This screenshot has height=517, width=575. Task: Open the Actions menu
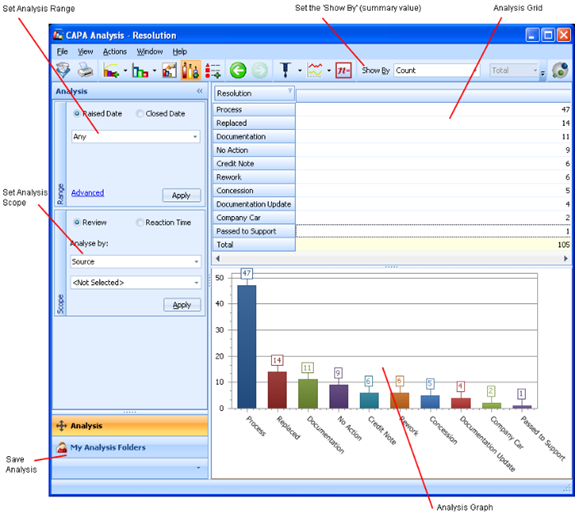(115, 52)
